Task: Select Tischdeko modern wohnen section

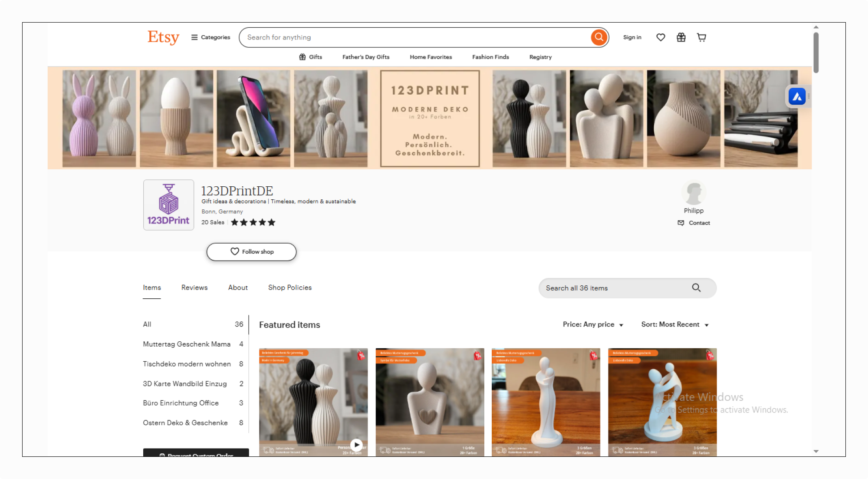Action: coord(193,364)
